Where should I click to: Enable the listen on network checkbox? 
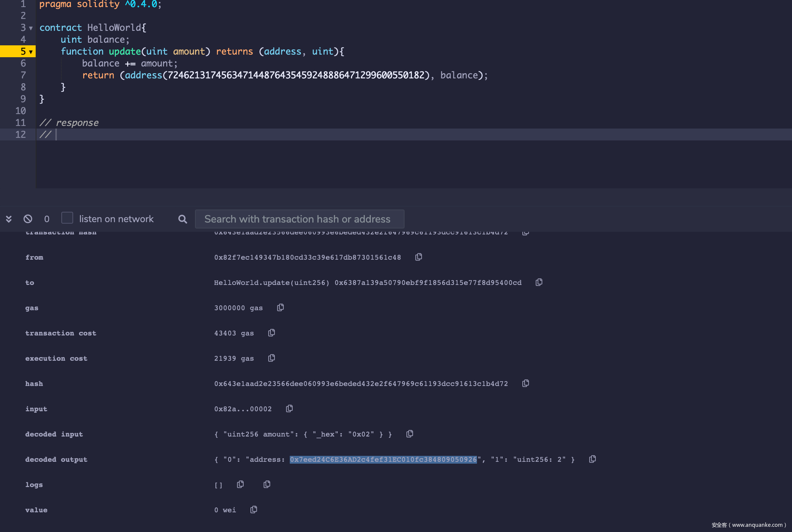(x=67, y=218)
